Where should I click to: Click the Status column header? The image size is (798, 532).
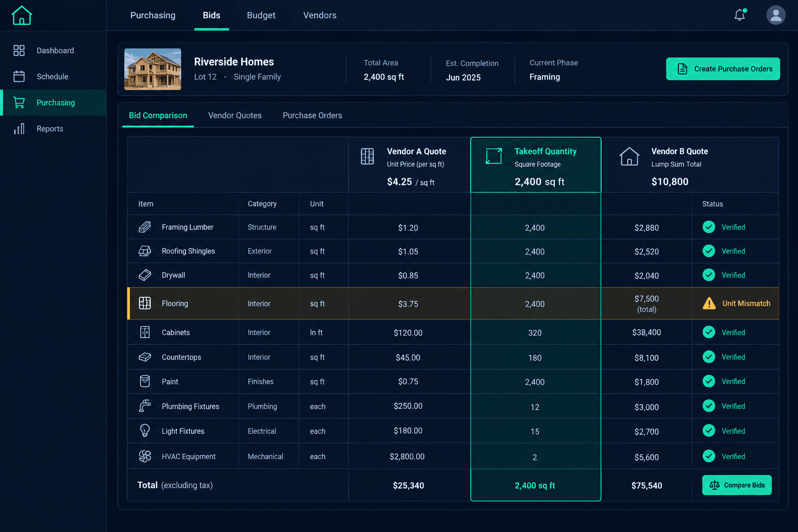point(712,204)
